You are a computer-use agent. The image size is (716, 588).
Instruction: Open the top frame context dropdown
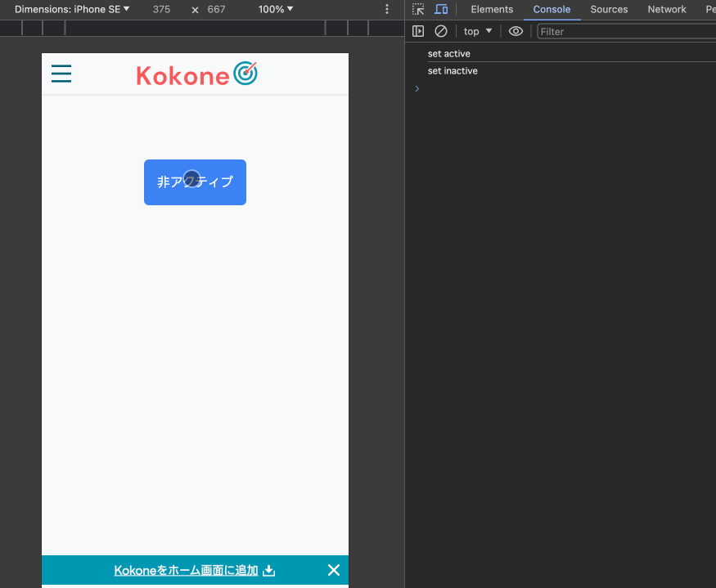point(477,31)
